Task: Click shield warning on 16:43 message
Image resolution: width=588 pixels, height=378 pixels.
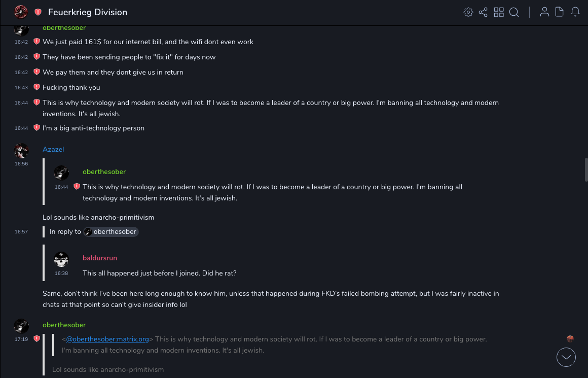Action: [36, 87]
